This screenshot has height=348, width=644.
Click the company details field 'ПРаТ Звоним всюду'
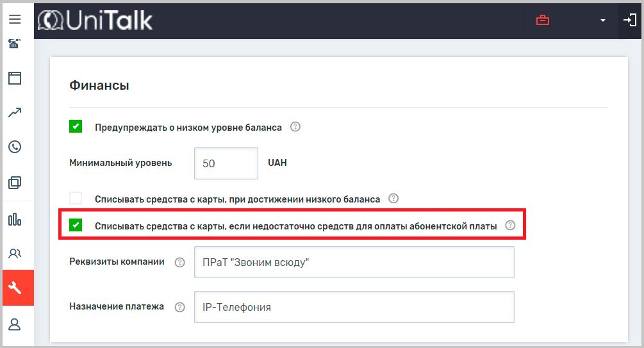click(x=354, y=262)
